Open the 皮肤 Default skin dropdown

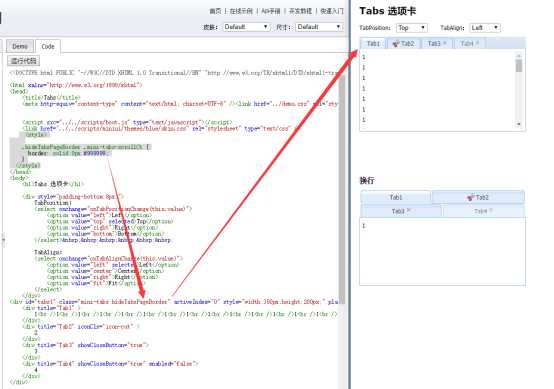tap(246, 27)
